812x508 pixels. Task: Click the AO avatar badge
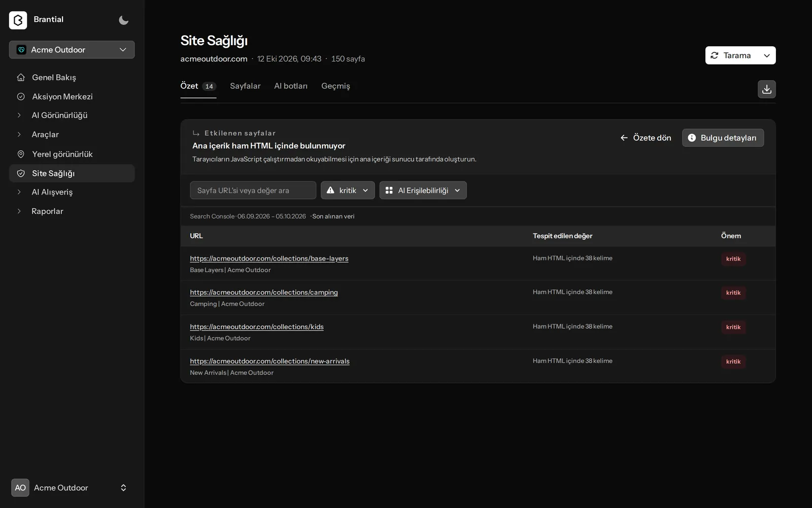click(x=20, y=488)
